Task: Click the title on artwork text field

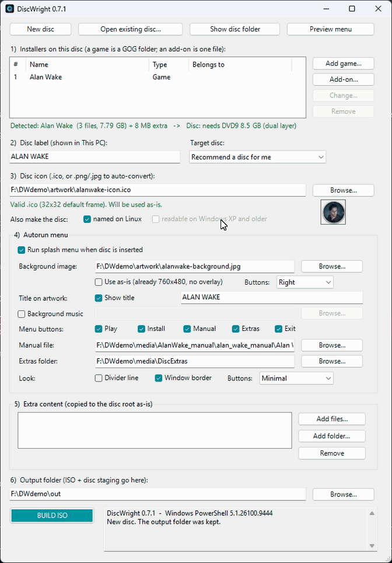Action: [x=272, y=298]
